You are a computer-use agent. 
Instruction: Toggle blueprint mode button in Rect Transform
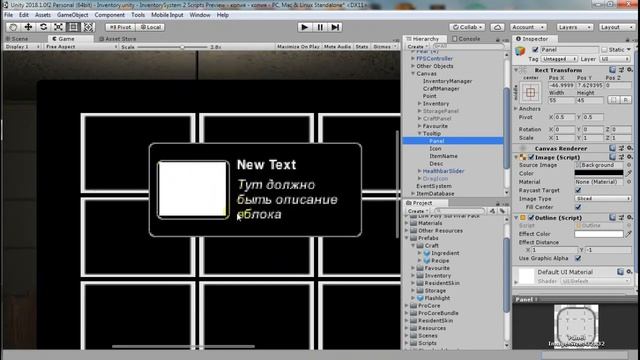[614, 100]
